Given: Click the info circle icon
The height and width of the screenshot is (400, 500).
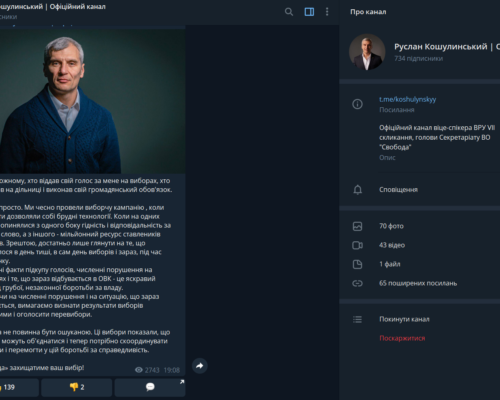Looking at the screenshot, I should (357, 104).
